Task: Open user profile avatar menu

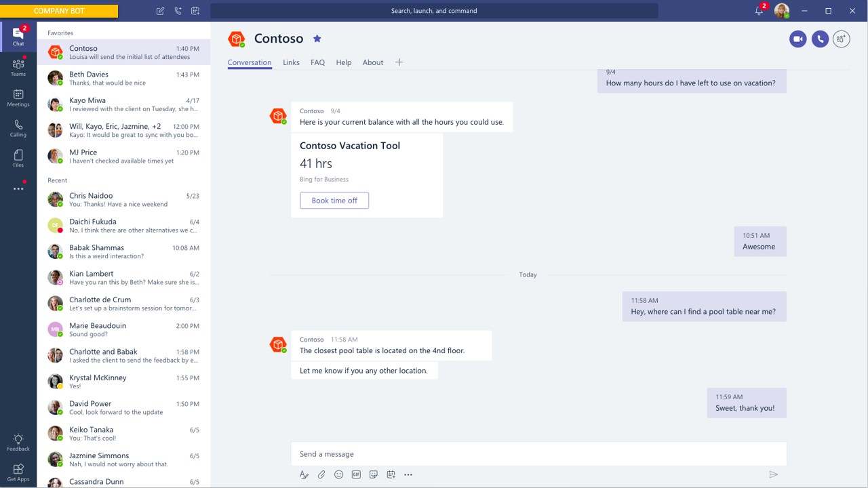Action: [x=782, y=11]
